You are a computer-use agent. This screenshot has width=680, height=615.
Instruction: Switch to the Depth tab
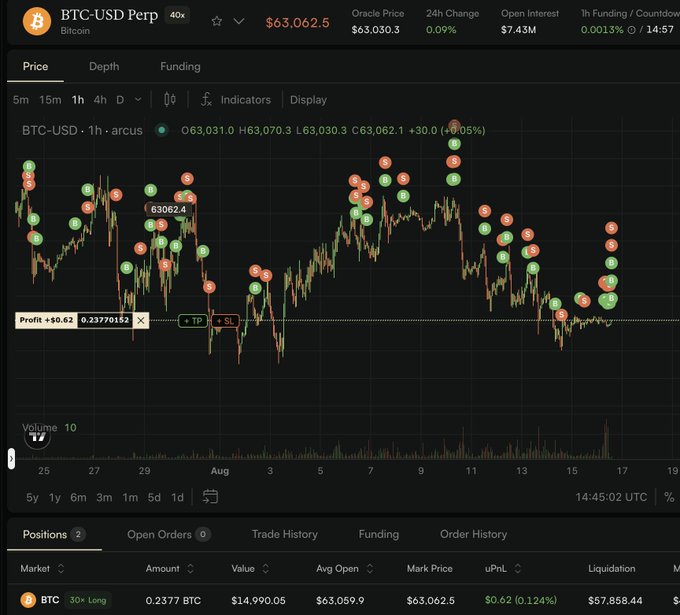(x=104, y=66)
